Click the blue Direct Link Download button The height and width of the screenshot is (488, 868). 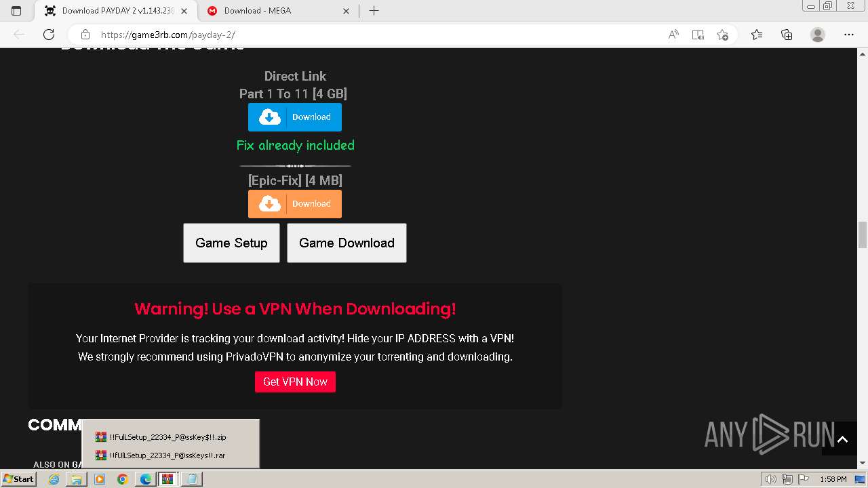[x=295, y=117]
